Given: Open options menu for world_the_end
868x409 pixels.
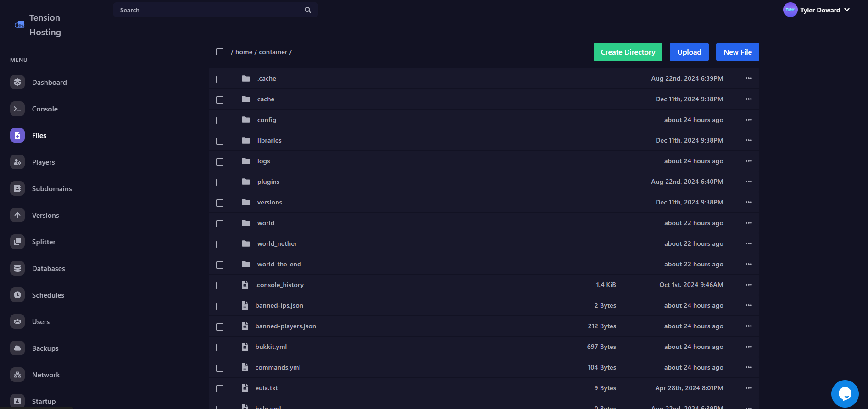Looking at the screenshot, I should coord(749,264).
